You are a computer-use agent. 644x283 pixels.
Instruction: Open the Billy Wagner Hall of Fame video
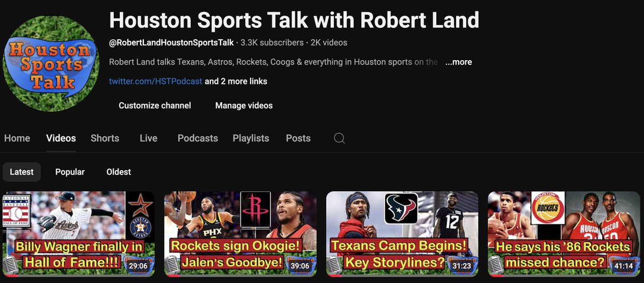pos(78,234)
